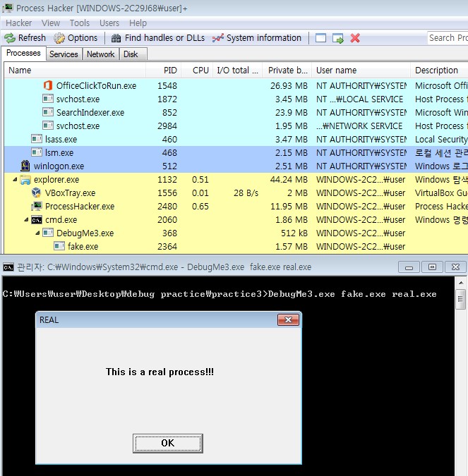The image size is (468, 476).
Task: Open Options with the gear icon
Action: point(59,38)
